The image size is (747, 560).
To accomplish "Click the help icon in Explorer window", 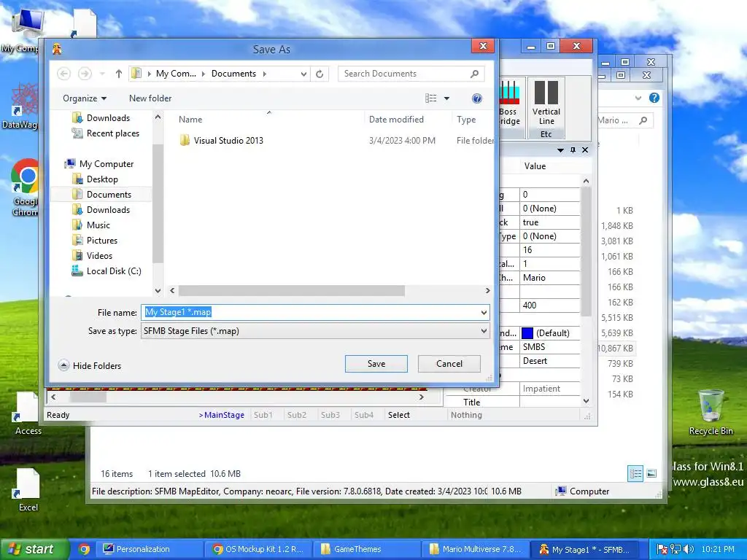I will 654,98.
